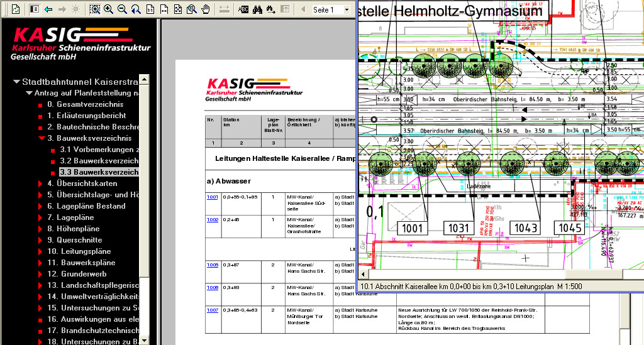The image size is (644, 345).
Task: Click map label box 1031
Action: click(458, 228)
